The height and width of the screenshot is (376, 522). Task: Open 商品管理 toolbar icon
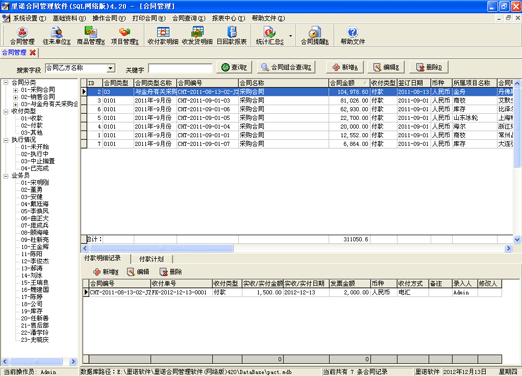[91, 36]
